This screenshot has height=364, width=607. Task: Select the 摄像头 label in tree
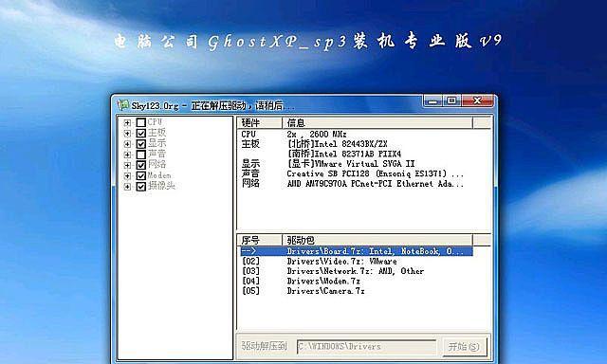[161, 186]
